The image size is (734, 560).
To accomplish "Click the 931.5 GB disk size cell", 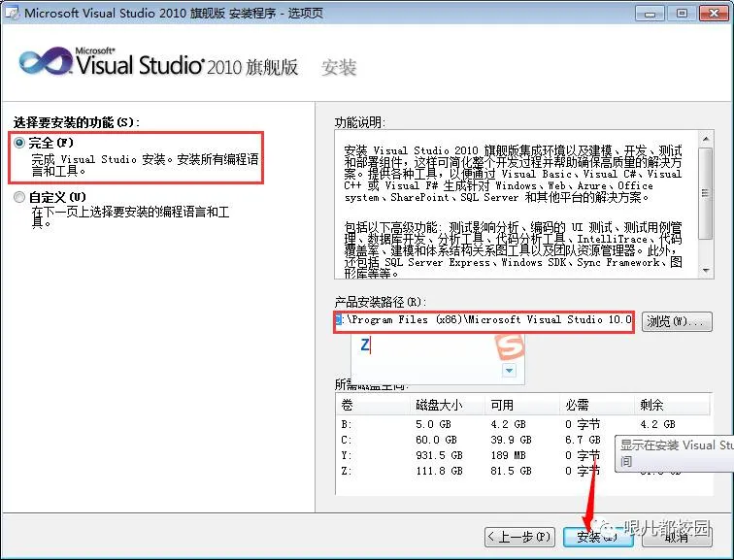I will (x=439, y=455).
